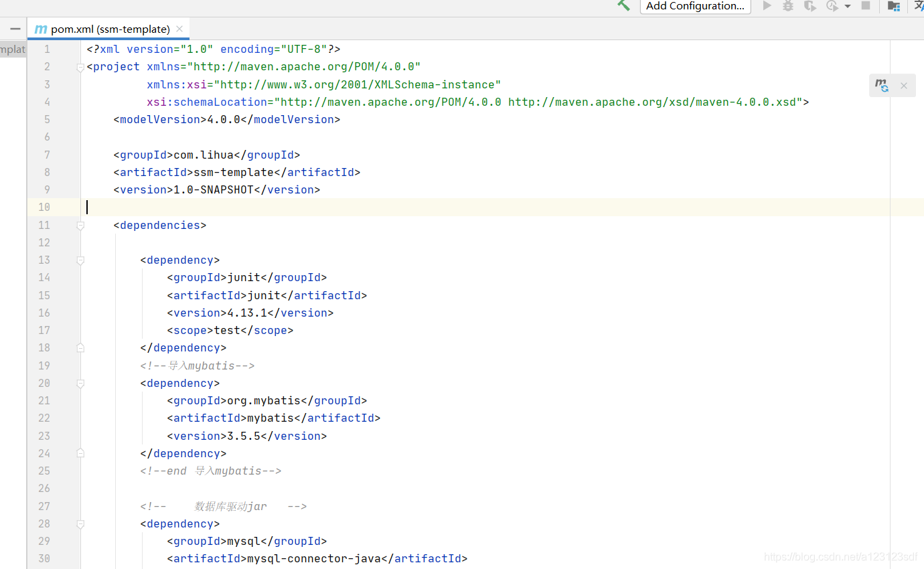924x569 pixels.
Task: Click the comment 数据库驱动jar
Action: point(224,507)
